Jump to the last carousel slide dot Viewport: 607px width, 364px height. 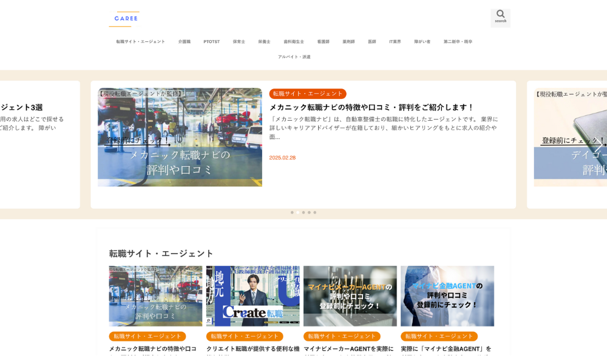pos(314,212)
